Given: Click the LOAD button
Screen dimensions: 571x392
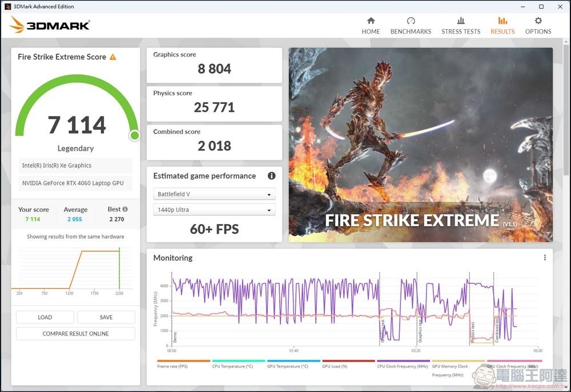Looking at the screenshot, I should [x=45, y=317].
